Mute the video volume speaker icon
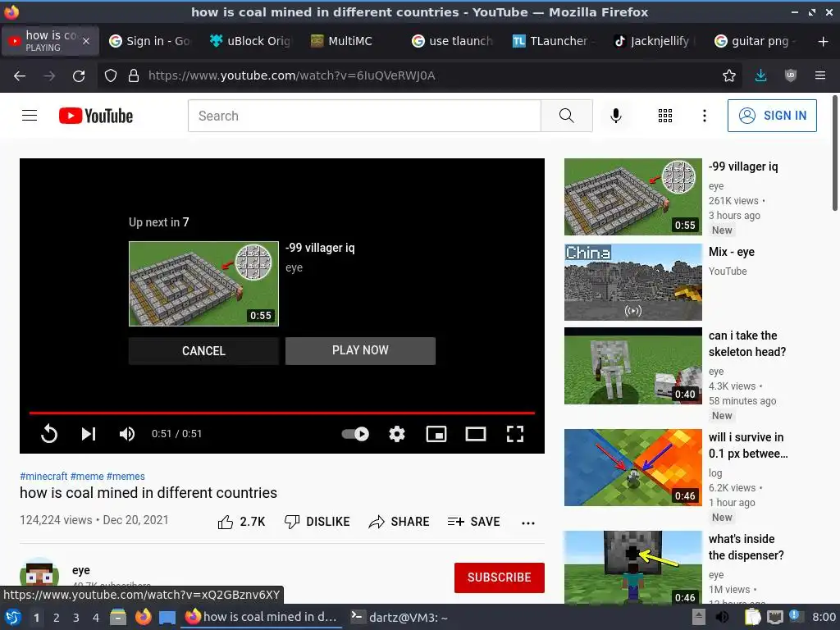 tap(127, 434)
